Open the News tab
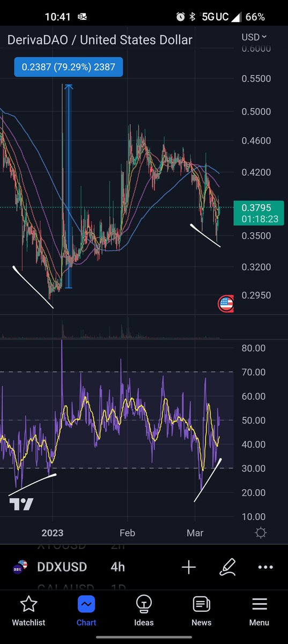The height and width of the screenshot is (644, 288). pyautogui.click(x=202, y=611)
